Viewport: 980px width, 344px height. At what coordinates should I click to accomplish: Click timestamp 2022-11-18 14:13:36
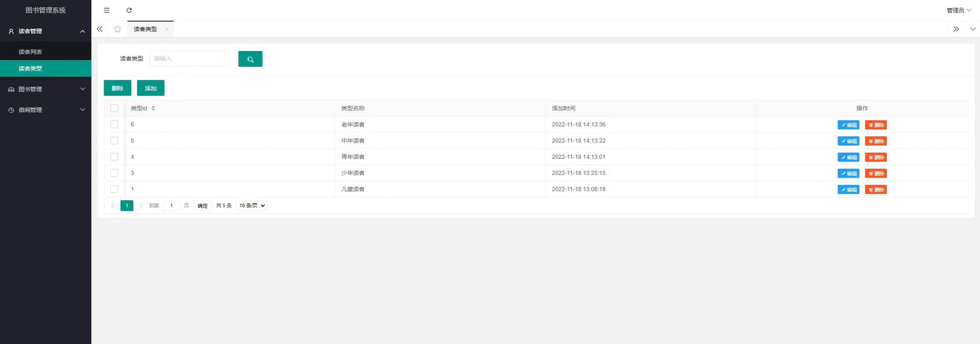(x=578, y=125)
